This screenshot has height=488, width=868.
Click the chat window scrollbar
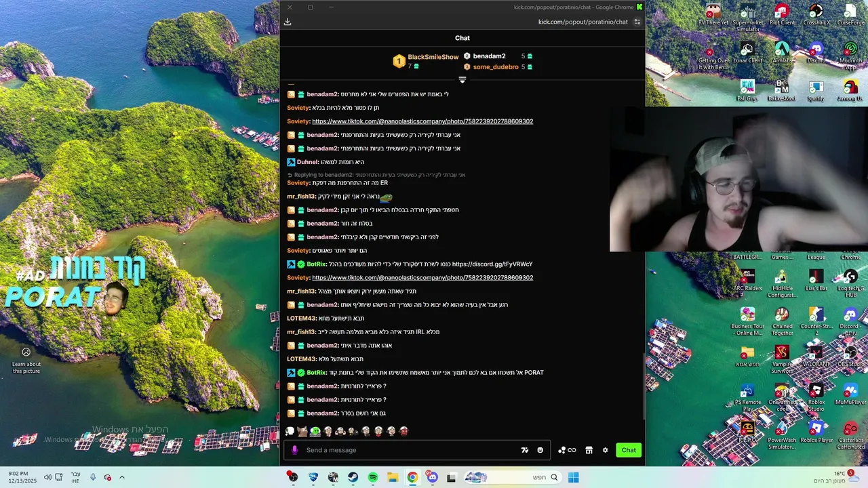click(644, 386)
